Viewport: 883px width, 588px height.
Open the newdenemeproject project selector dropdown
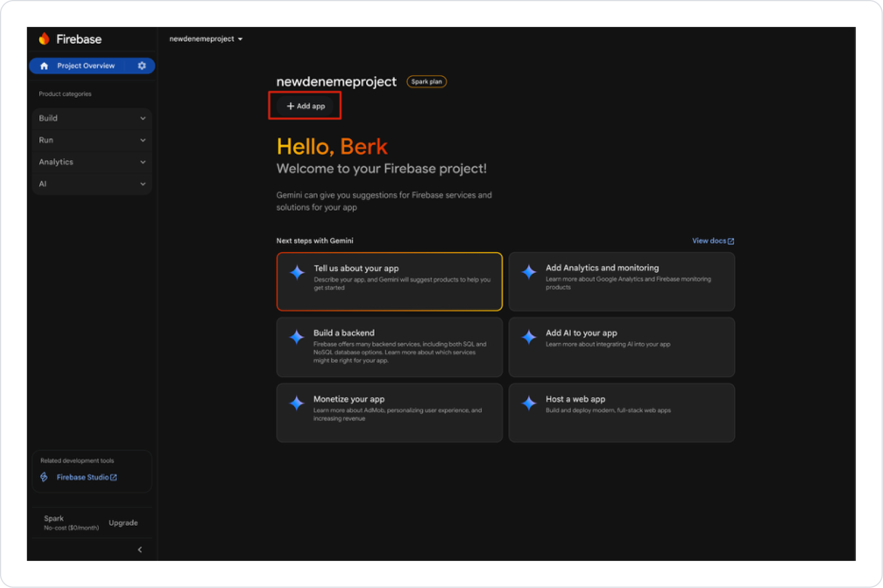coord(205,39)
